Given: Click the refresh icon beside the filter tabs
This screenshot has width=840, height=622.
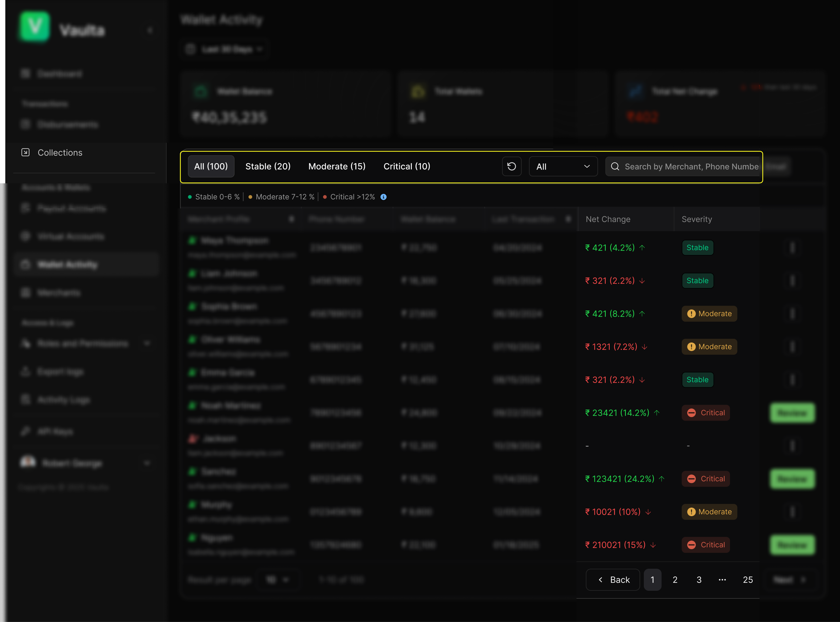Looking at the screenshot, I should click(x=511, y=166).
